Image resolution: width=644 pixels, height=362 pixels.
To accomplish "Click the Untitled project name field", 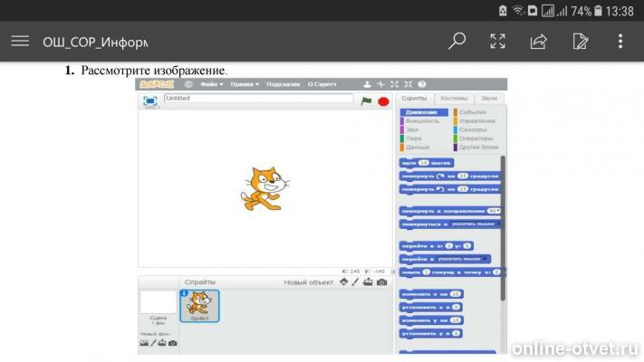I will [258, 98].
